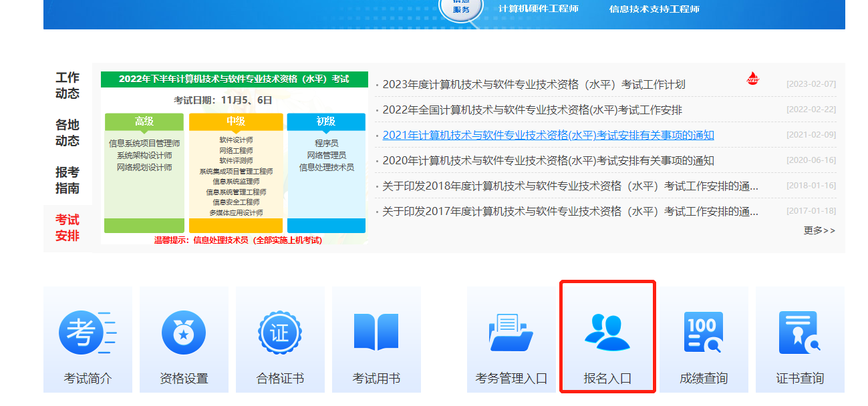This screenshot has height=406, width=868.
Task: Open the 报考指南 application guide tab
Action: pos(66,175)
